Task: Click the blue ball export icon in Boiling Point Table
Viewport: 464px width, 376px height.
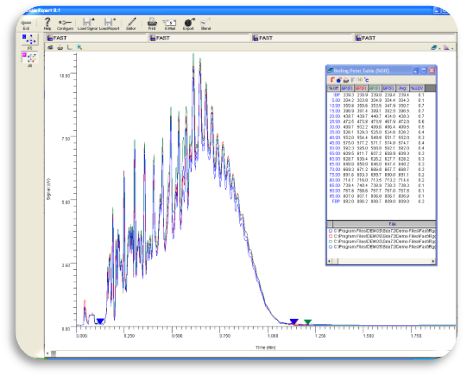Action: tap(339, 80)
